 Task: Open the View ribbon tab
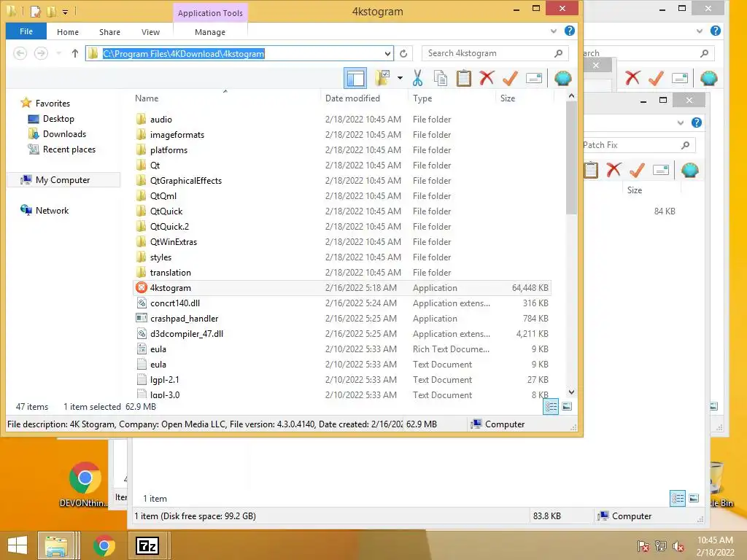point(150,32)
